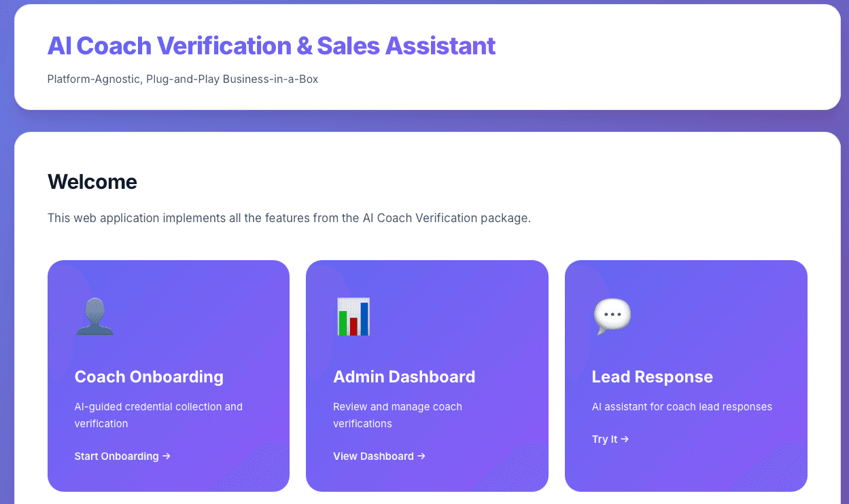Click the person silhouette icon on Coach Onboarding card
Viewport: 849px width, 504px height.
[x=94, y=317]
